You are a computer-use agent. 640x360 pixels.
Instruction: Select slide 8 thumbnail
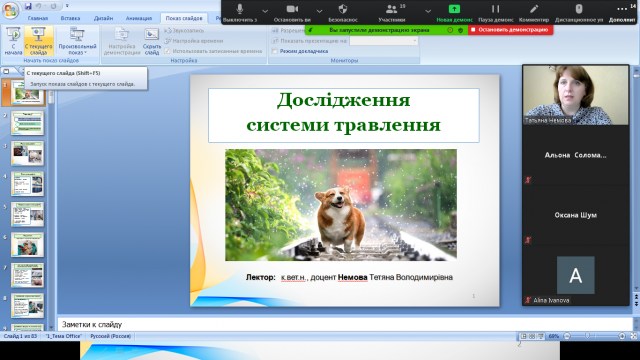[x=27, y=306]
